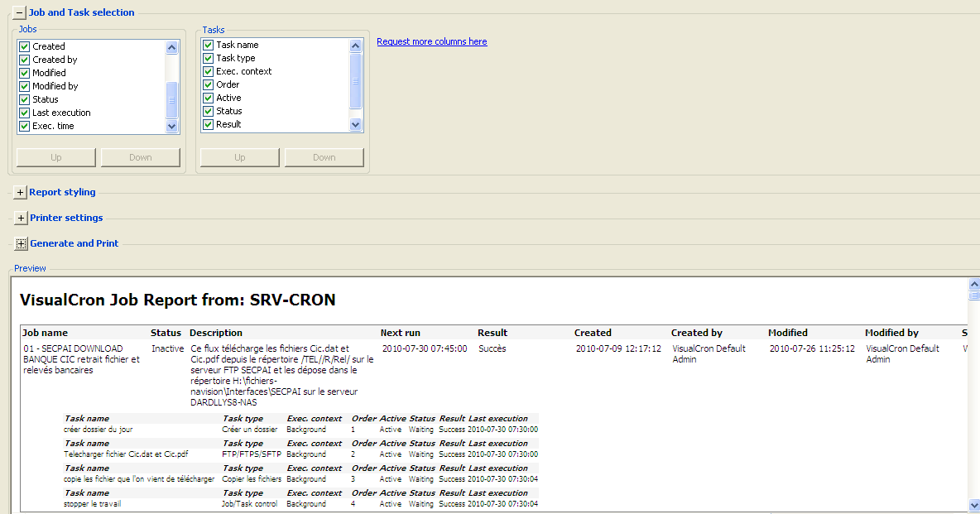Toggle the Exec. context task checkbox
Image resolution: width=980 pixels, height=514 pixels.
coord(209,71)
